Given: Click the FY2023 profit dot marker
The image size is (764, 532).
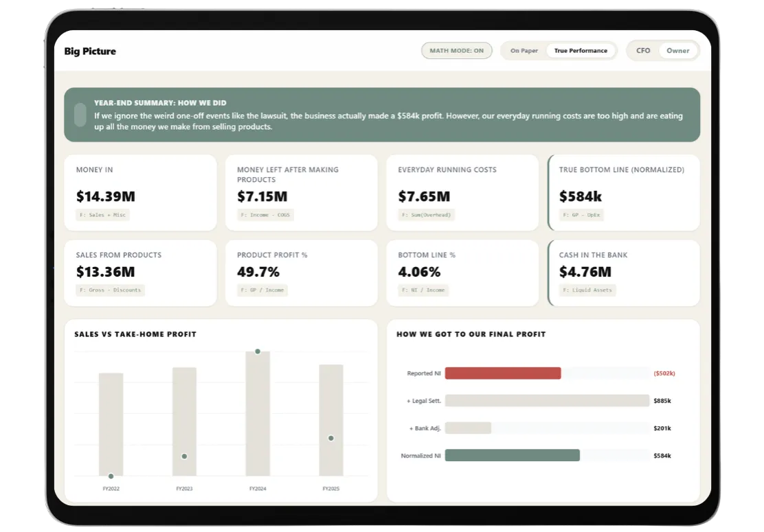Looking at the screenshot, I should pyautogui.click(x=184, y=456).
